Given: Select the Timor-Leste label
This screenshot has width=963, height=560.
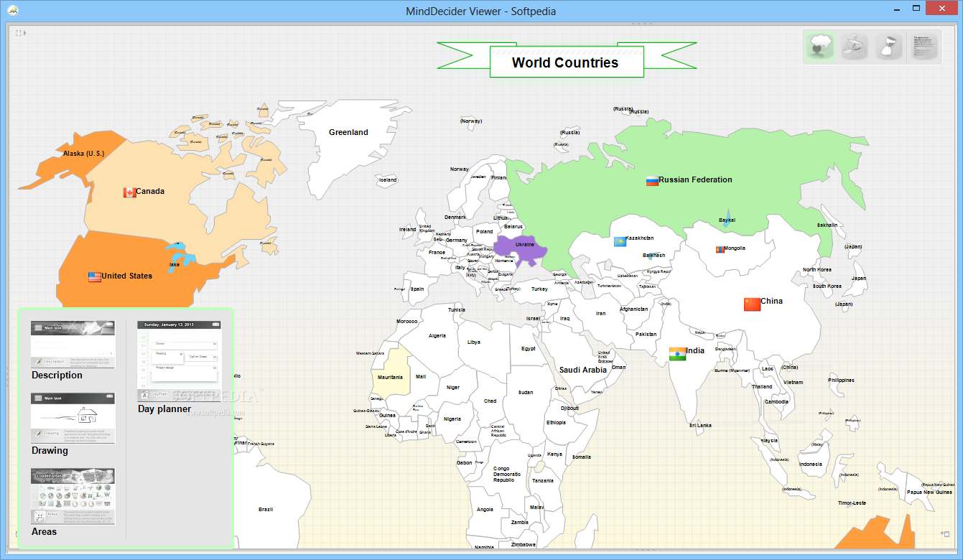Looking at the screenshot, I should tap(852, 503).
